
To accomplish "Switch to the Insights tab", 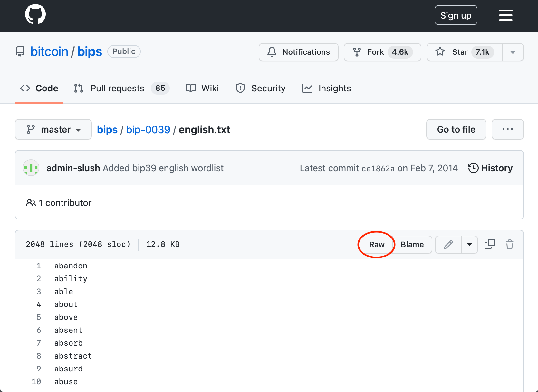I will [x=326, y=88].
